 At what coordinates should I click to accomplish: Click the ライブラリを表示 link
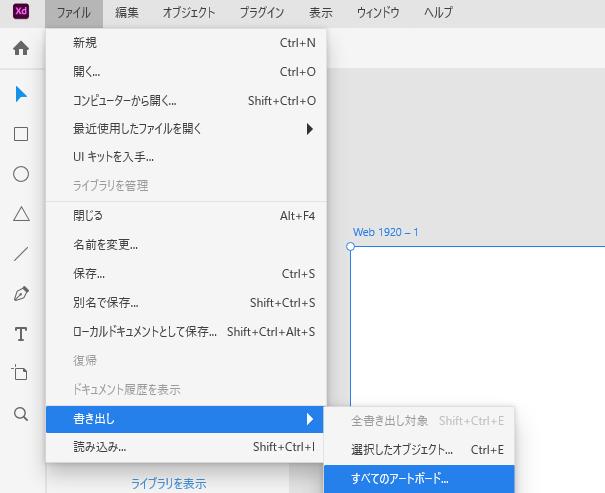point(168,484)
